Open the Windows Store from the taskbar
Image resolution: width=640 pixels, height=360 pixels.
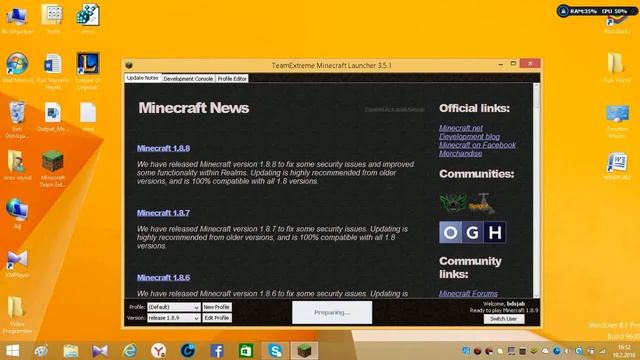tap(246, 351)
